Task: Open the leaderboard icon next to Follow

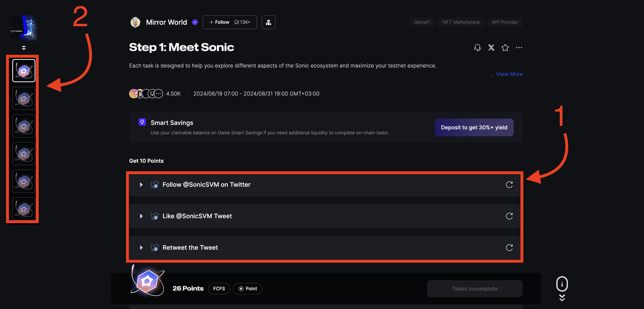Action: [269, 22]
